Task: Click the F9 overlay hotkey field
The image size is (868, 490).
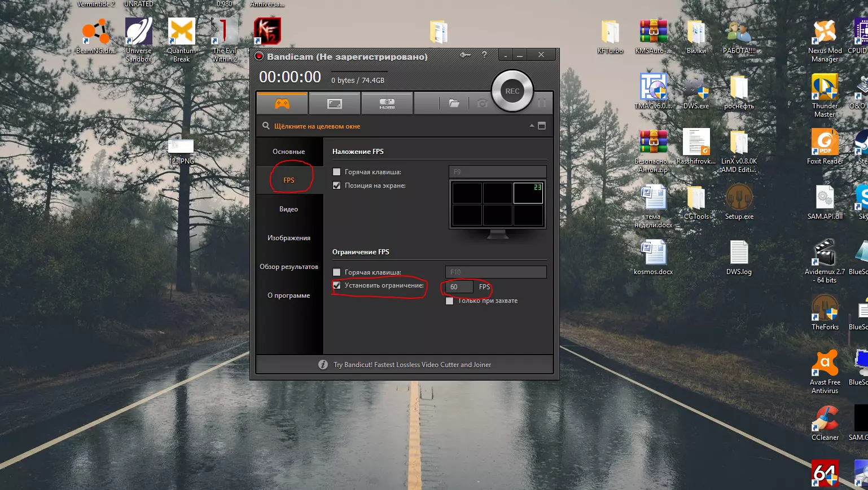Action: 498,172
